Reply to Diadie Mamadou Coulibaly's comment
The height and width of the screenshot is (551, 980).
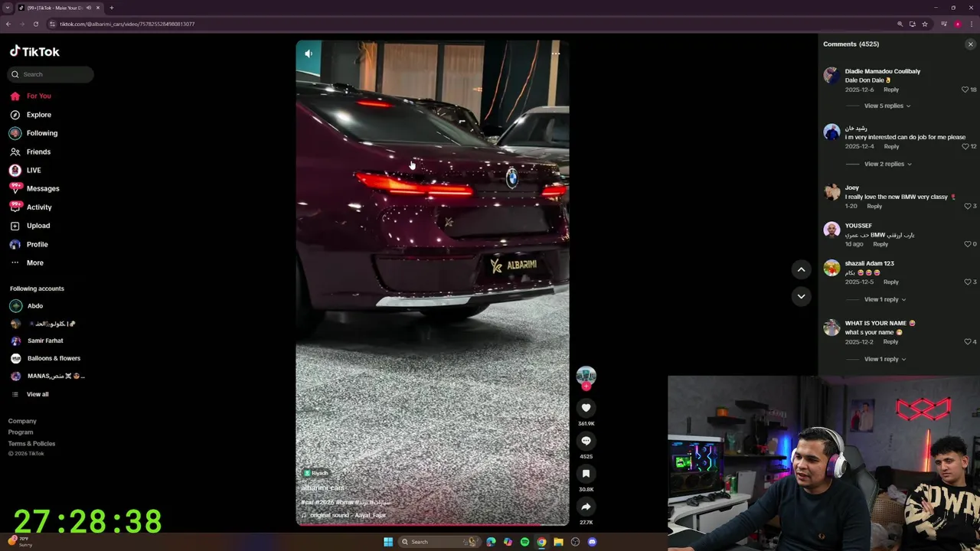[x=891, y=90]
